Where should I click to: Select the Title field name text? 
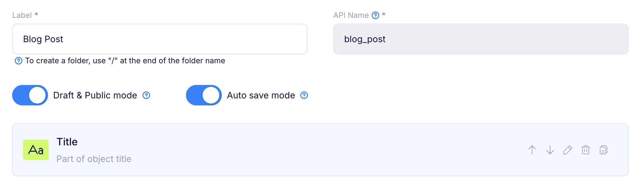67,142
